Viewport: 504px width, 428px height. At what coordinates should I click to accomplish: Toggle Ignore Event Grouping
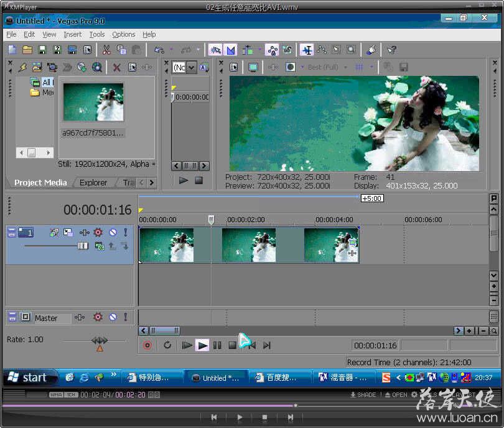coord(287,50)
